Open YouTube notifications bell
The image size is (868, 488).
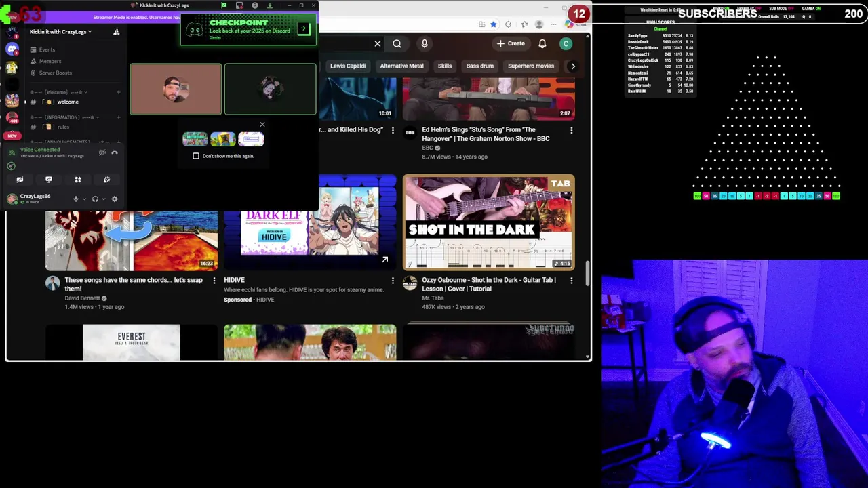click(542, 43)
